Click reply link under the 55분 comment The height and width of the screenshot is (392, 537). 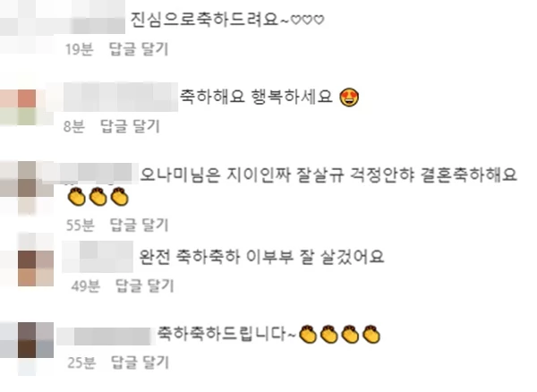(139, 225)
